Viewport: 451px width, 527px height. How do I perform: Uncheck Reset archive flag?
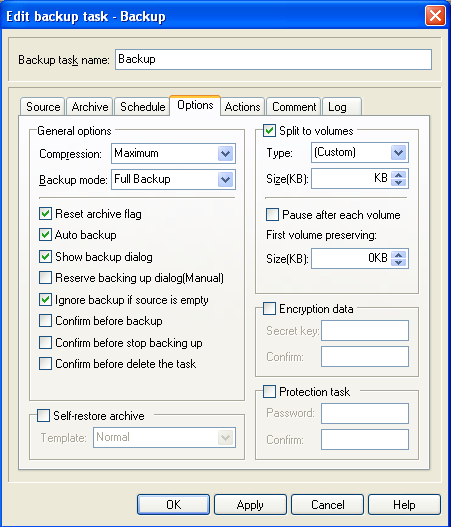tap(45, 213)
